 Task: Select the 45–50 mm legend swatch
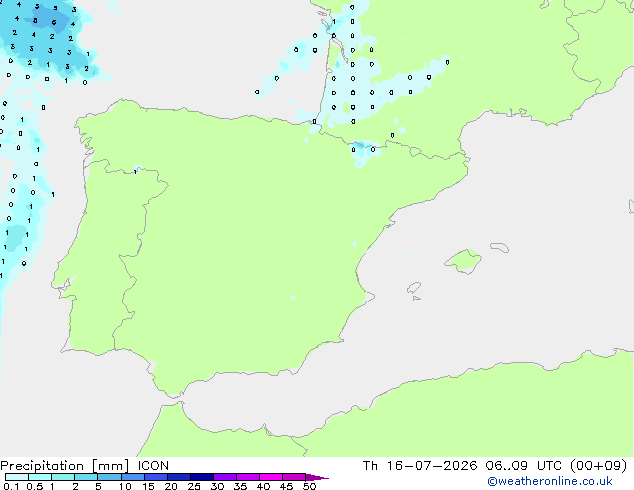pyautogui.click(x=294, y=477)
